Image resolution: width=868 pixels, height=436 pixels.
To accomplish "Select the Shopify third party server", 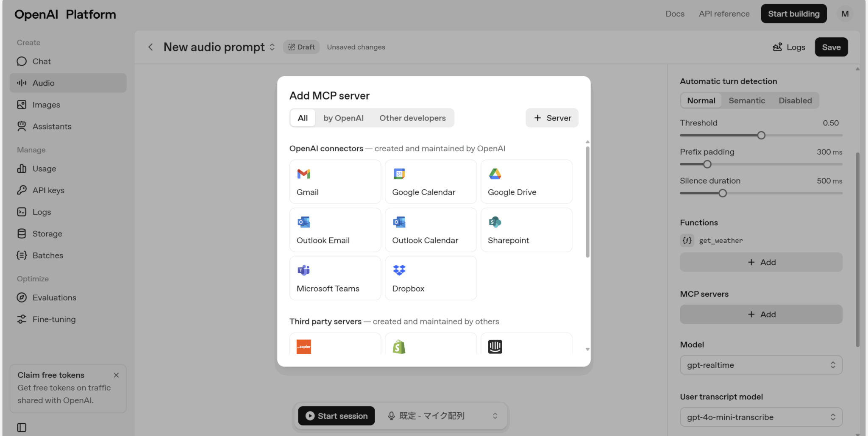I will pyautogui.click(x=399, y=347).
